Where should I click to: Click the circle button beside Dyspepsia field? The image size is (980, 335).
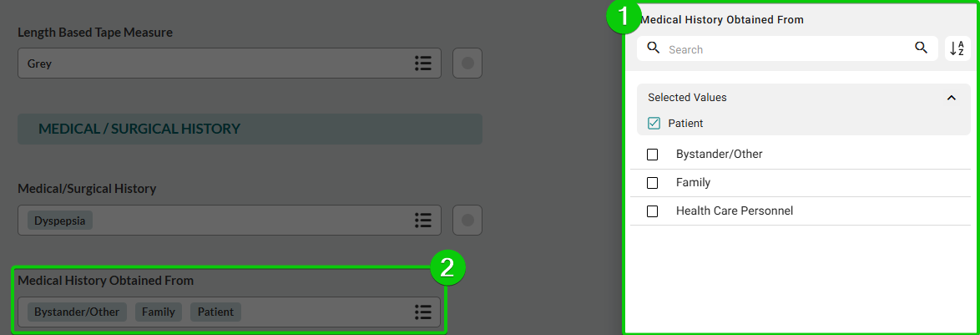coord(467,220)
